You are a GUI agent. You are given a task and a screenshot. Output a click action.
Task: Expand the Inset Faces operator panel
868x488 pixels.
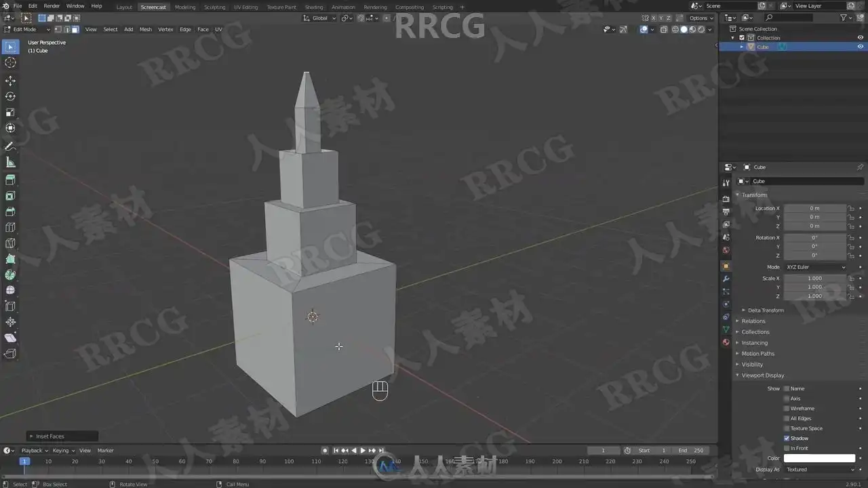pyautogui.click(x=63, y=436)
